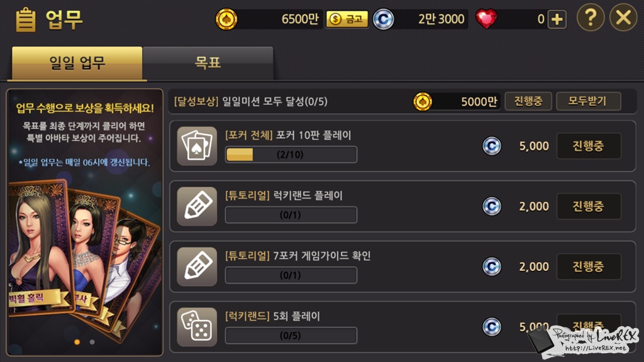Image resolution: width=644 pixels, height=362 pixels.
Task: Select the 일일 업무 tab
Action: pyautogui.click(x=77, y=63)
